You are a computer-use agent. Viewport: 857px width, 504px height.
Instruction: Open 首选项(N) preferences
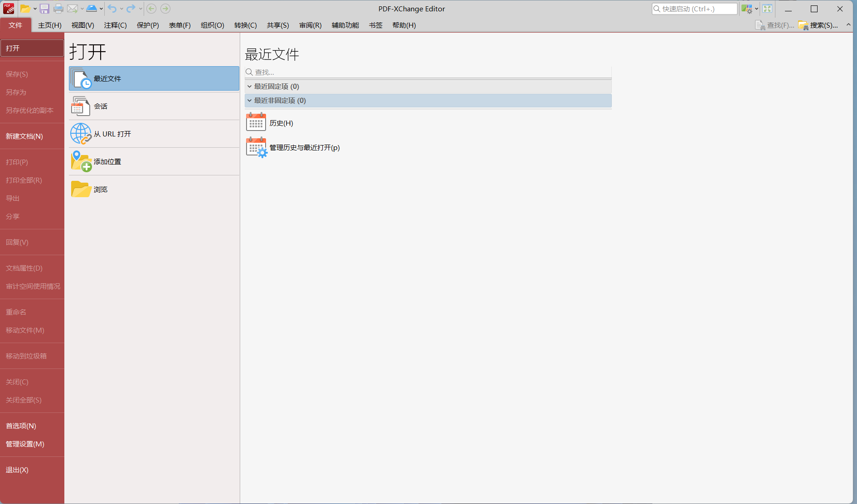pyautogui.click(x=32, y=426)
